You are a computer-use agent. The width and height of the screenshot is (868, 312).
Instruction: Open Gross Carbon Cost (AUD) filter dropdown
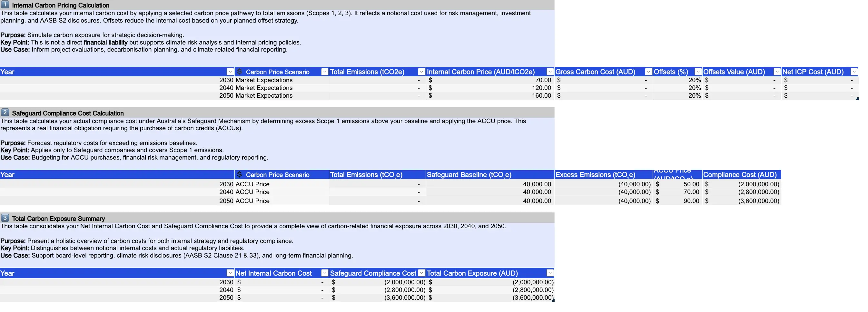pyautogui.click(x=648, y=72)
